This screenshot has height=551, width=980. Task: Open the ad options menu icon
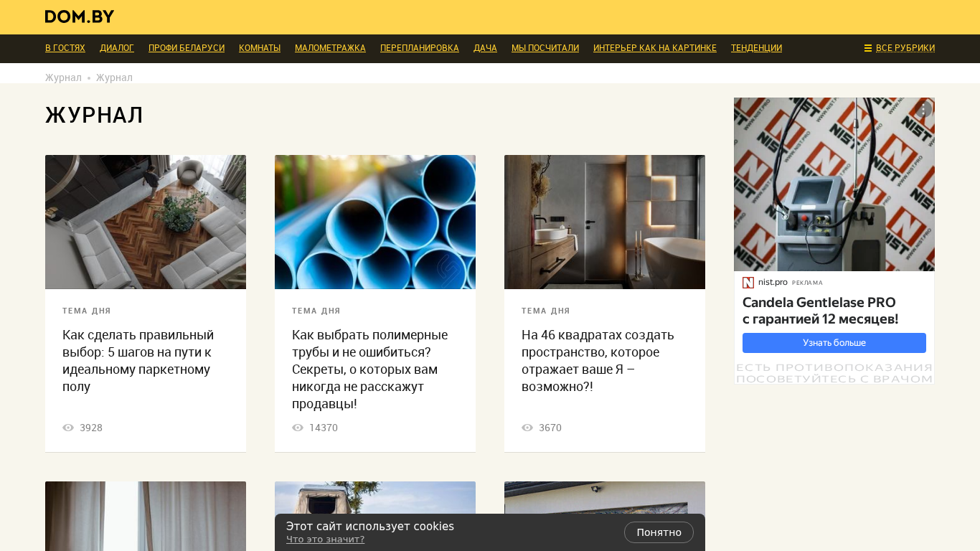point(923,109)
